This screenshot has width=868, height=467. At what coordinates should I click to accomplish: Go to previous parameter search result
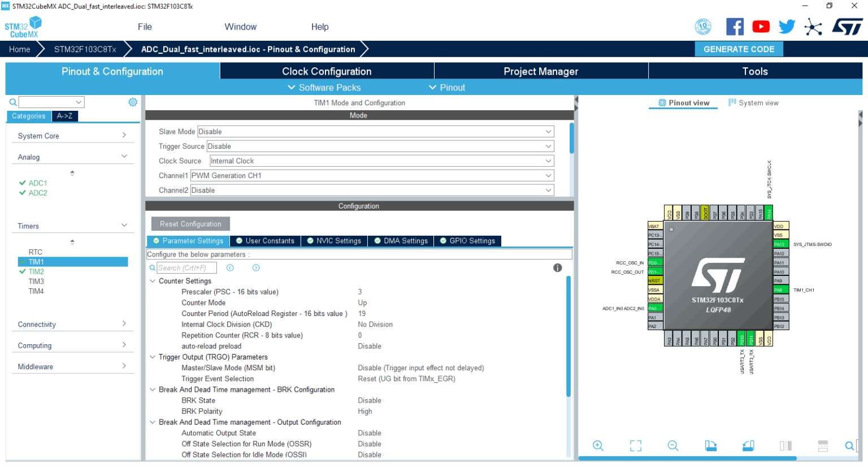(x=230, y=268)
